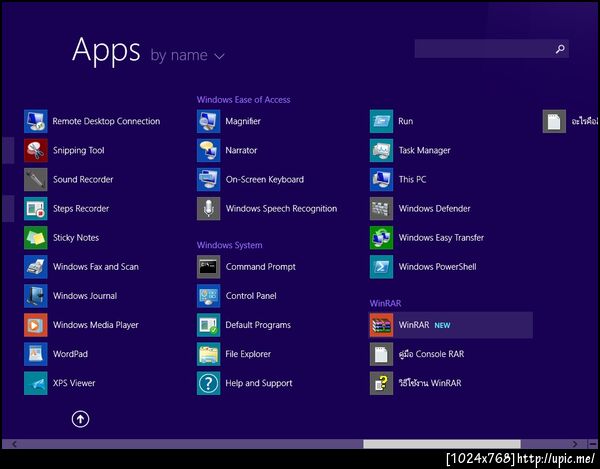Launch the Snipping Tool icon
The width and height of the screenshot is (600, 469).
click(36, 150)
